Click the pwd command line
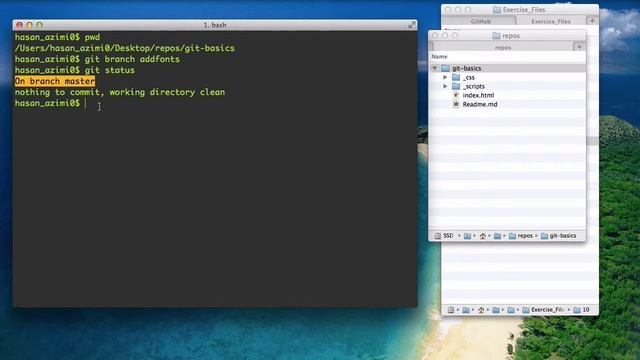The width and height of the screenshot is (640, 360). pos(57,37)
